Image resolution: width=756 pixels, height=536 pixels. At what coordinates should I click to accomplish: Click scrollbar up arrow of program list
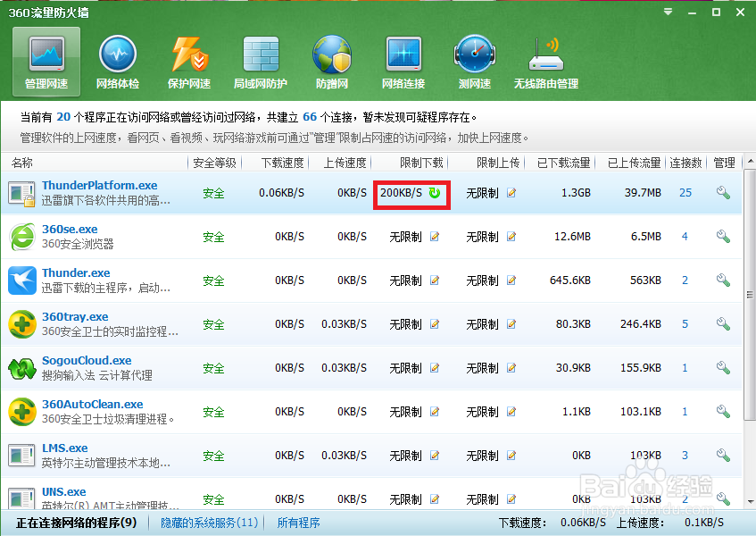[x=750, y=161]
